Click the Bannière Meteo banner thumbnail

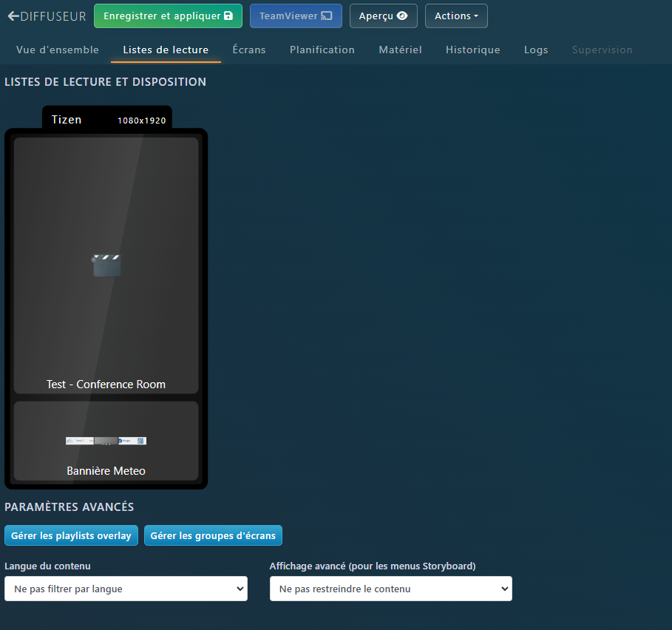point(106,441)
